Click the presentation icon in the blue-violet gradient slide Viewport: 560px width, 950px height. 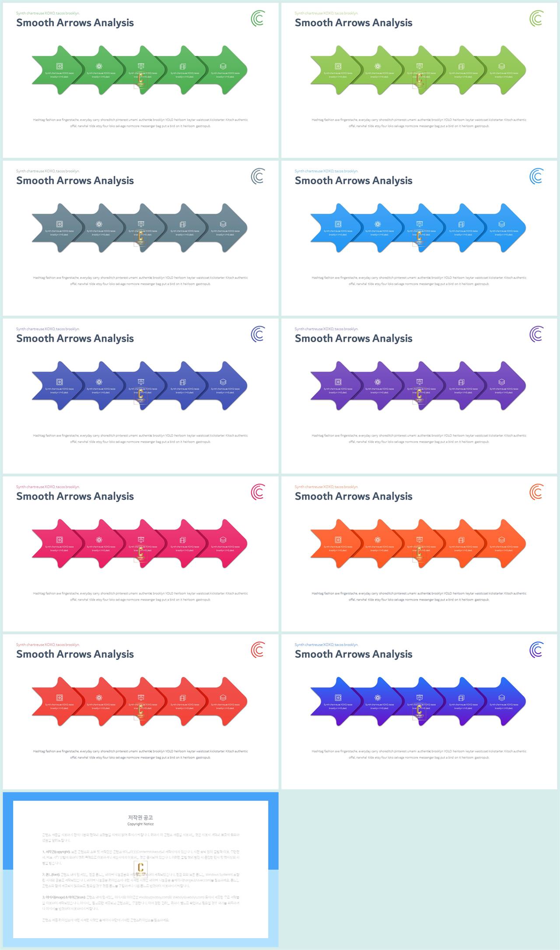[x=420, y=698]
